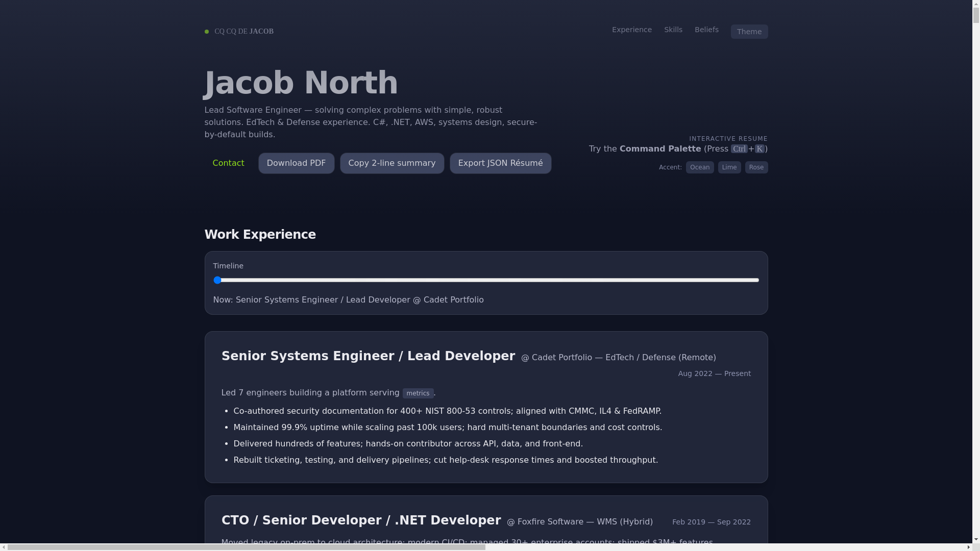Click the vertical scrollbar thumb
The width and height of the screenshot is (980, 551).
pos(976,15)
